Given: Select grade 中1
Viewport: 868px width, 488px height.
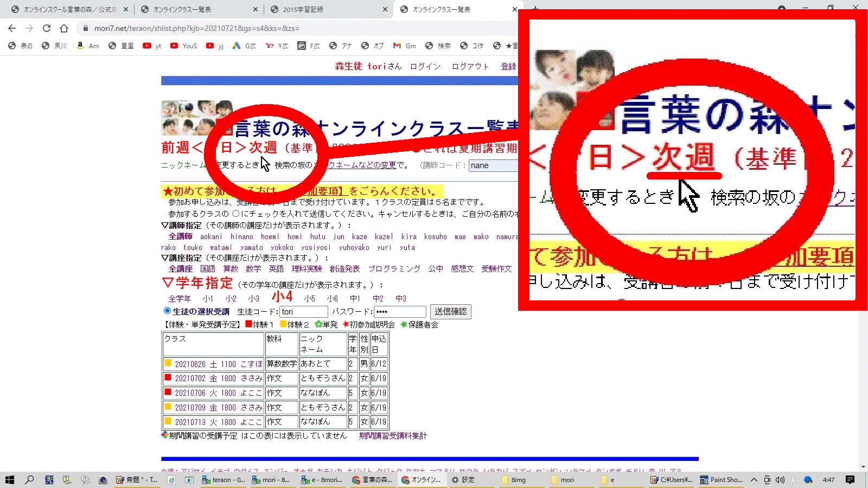Looking at the screenshot, I should [x=355, y=298].
